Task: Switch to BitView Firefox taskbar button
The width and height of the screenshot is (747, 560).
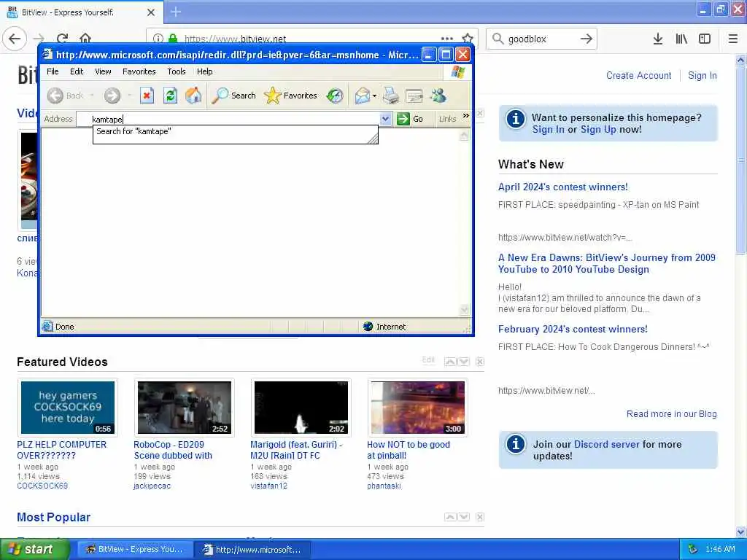Action: click(x=134, y=550)
